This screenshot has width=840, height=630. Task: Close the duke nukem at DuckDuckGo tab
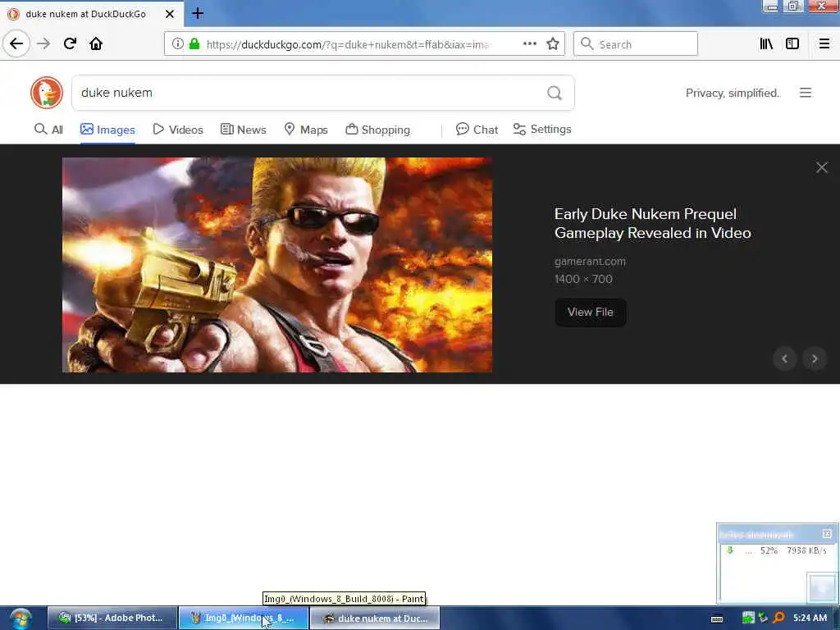(x=169, y=14)
